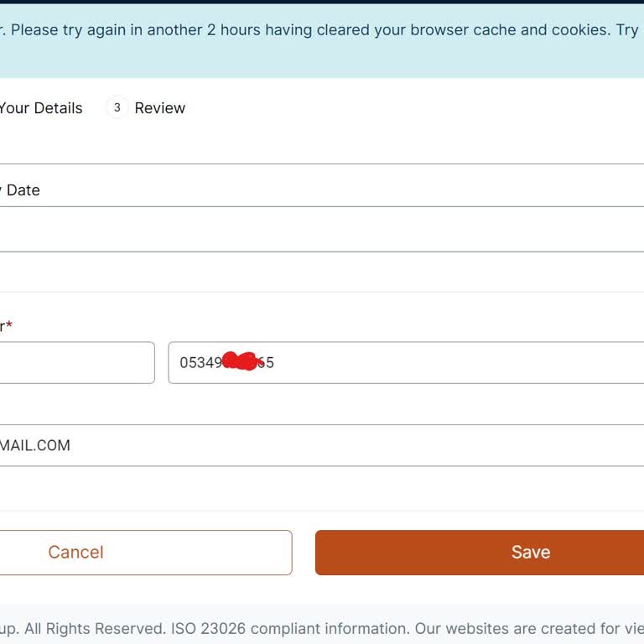The image size is (644, 644).
Task: Open the country code box beside phone number
Action: tap(77, 363)
